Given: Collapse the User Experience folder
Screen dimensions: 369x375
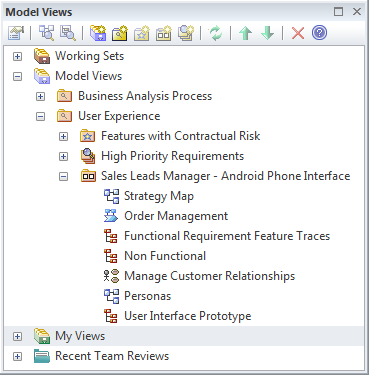Looking at the screenshot, I should pos(40,116).
